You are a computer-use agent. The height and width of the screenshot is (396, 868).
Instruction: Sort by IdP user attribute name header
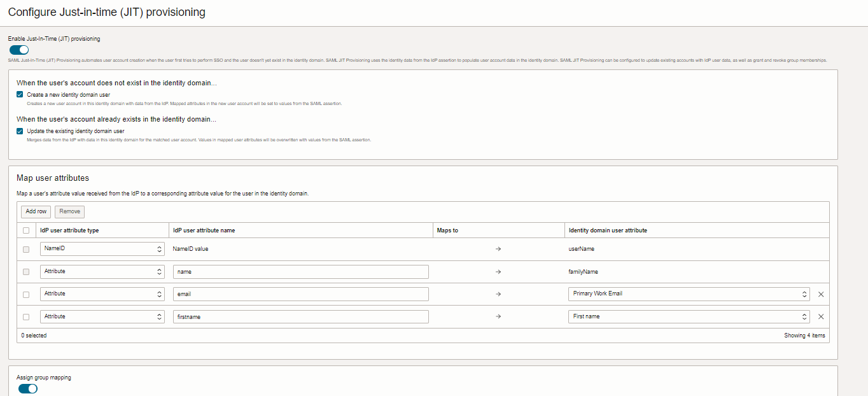click(x=204, y=230)
